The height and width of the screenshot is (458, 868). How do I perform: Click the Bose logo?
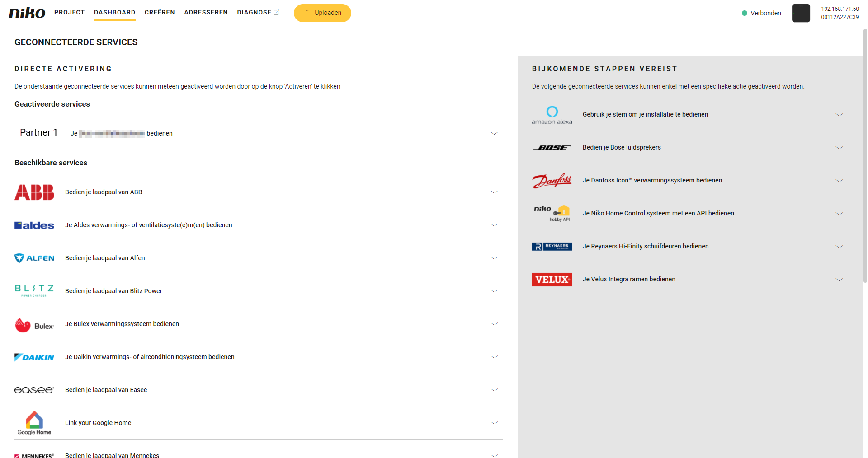pyautogui.click(x=552, y=148)
